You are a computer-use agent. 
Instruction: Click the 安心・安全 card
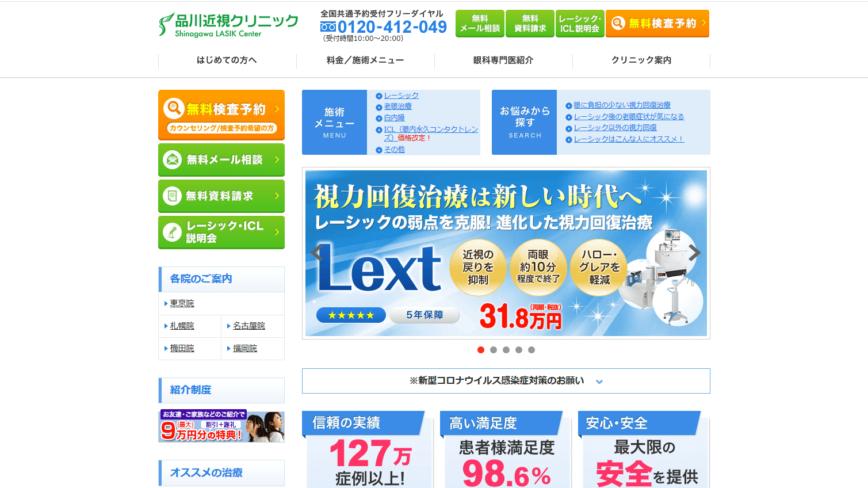coord(644,449)
